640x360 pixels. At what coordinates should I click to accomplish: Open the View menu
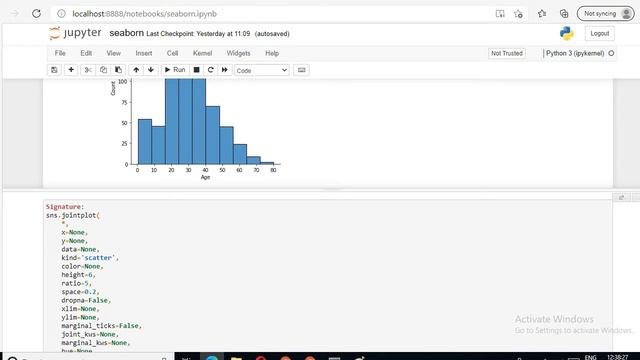(113, 53)
